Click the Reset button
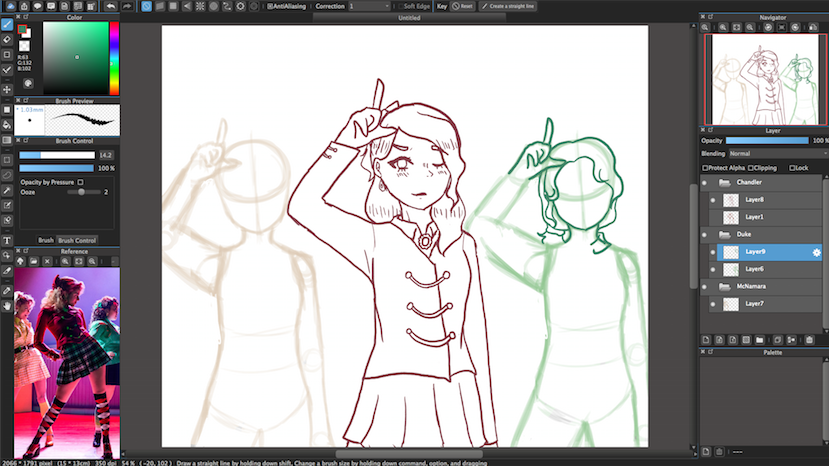This screenshot has width=829, height=466. coord(463,6)
